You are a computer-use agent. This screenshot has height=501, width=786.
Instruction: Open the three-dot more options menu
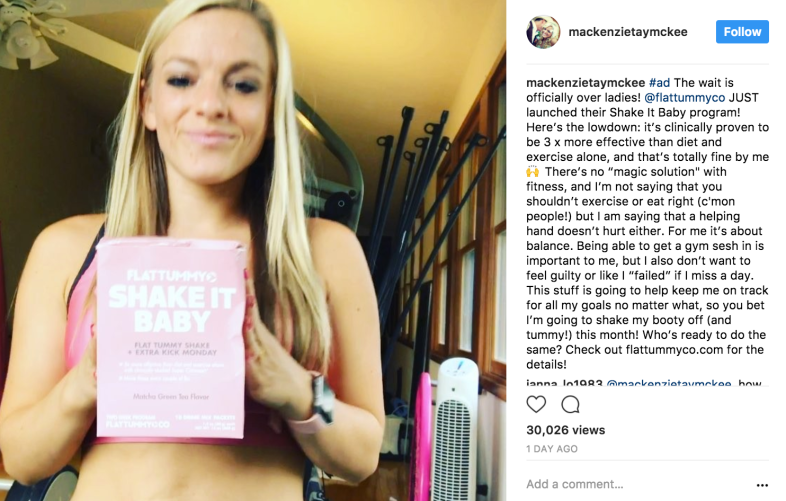[x=762, y=485]
